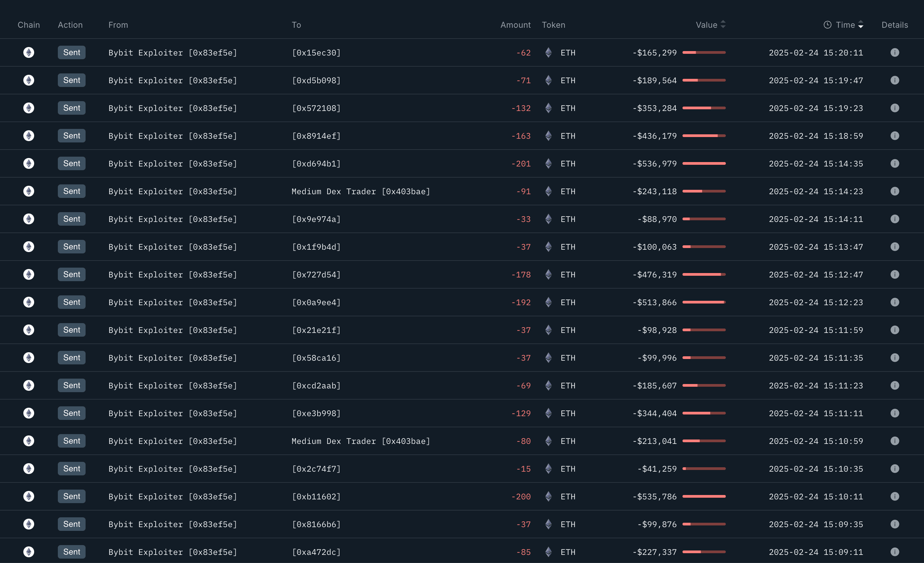Image resolution: width=924 pixels, height=563 pixels.
Task: Open Bybit Exploiter sender in 0xd5b098 row
Action: [172, 80]
